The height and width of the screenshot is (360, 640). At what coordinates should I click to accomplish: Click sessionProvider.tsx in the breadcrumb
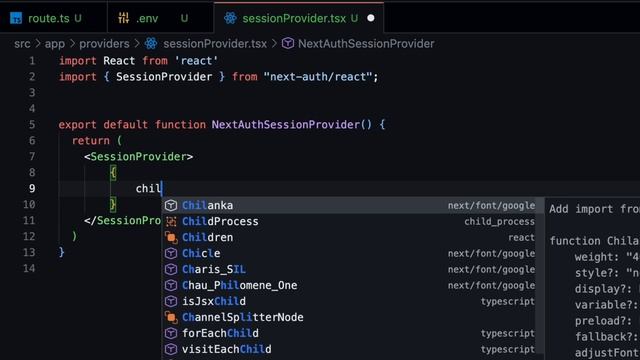pyautogui.click(x=215, y=44)
